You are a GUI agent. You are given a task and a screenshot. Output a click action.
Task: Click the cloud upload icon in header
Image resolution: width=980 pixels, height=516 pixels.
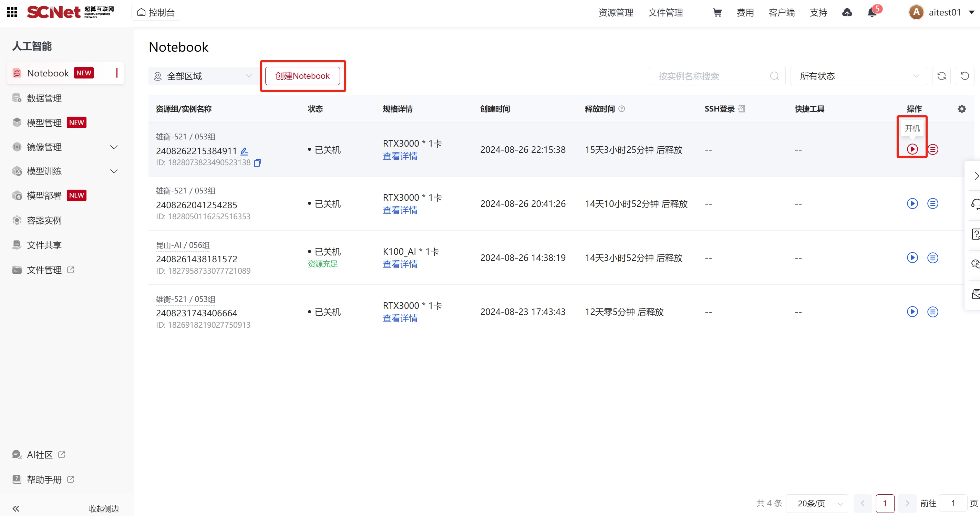click(847, 12)
